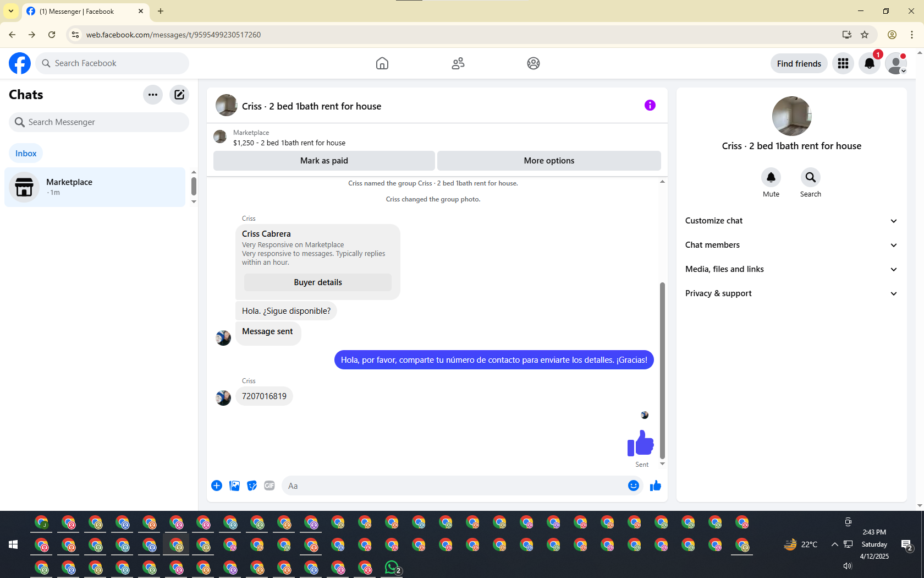Image resolution: width=924 pixels, height=578 pixels.
Task: Click the message Hola. ¿Sigue disponible?
Action: 286,311
